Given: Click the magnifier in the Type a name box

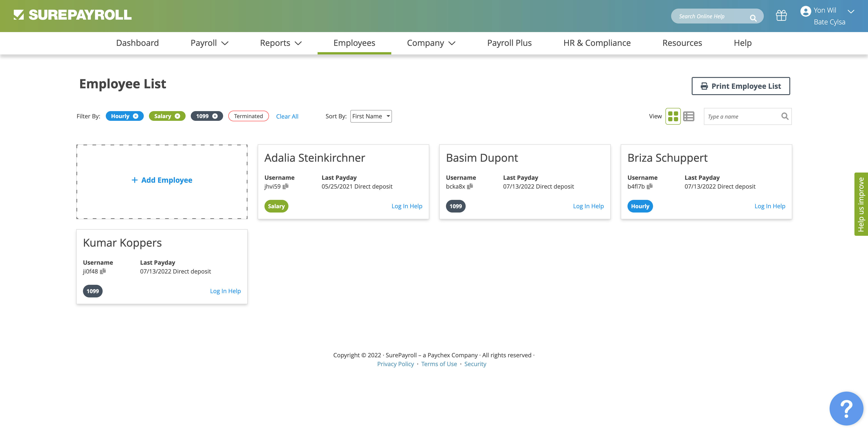Looking at the screenshot, I should coord(785,116).
